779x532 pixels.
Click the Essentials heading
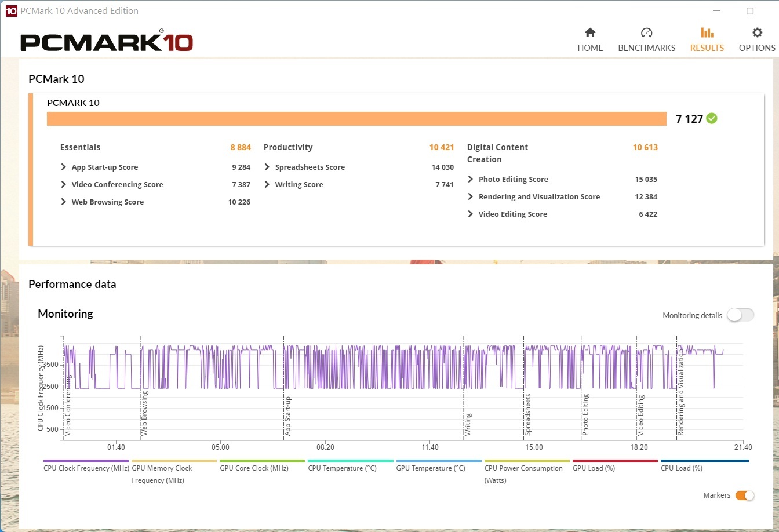(80, 147)
